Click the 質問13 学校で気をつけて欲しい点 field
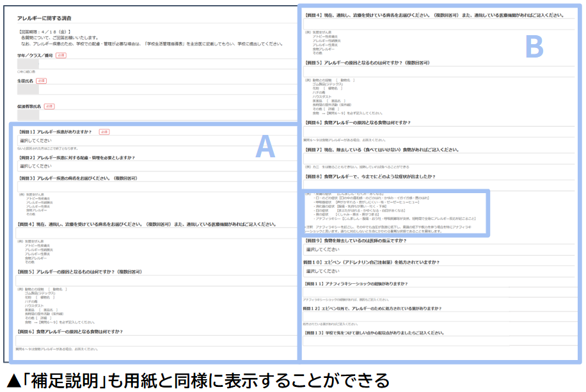586x392 pixels. (439, 341)
